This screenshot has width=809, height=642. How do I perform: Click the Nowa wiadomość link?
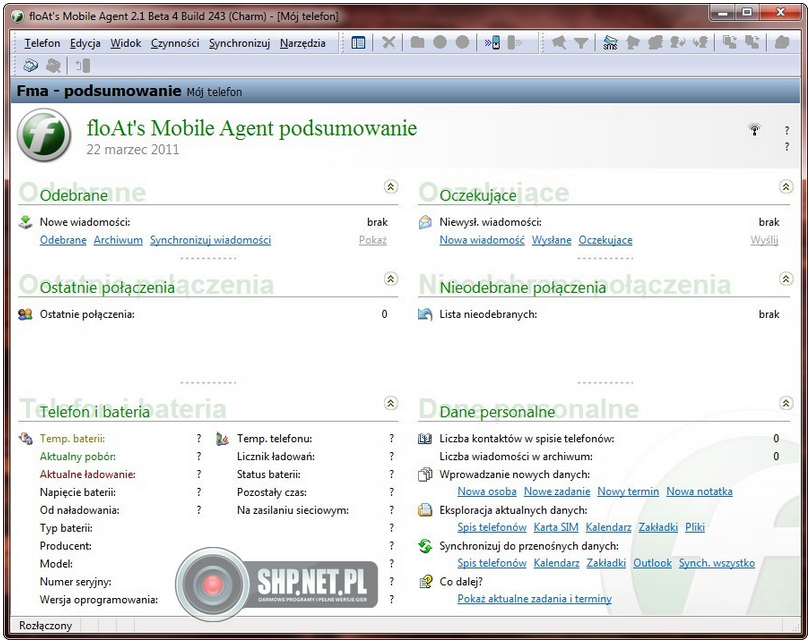482,240
